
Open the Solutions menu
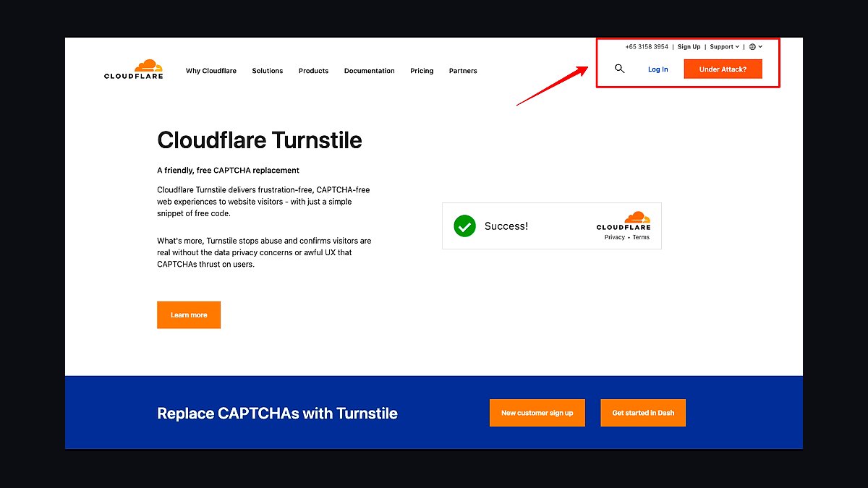(268, 71)
